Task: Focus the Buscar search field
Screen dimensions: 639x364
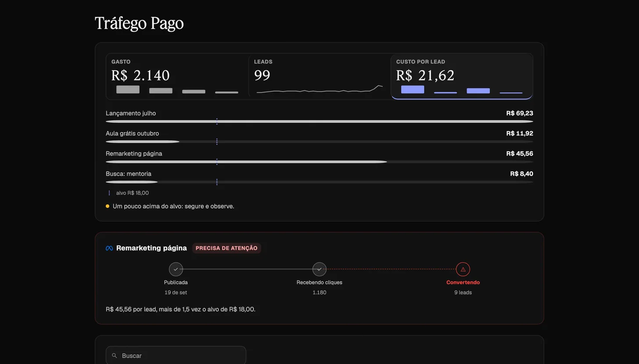Action: pyautogui.click(x=176, y=356)
